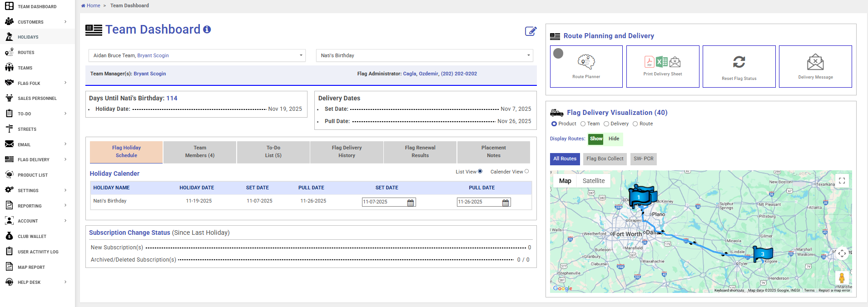Open Team Dashboard sidebar icon
The width and height of the screenshot is (868, 307).
click(9, 6)
